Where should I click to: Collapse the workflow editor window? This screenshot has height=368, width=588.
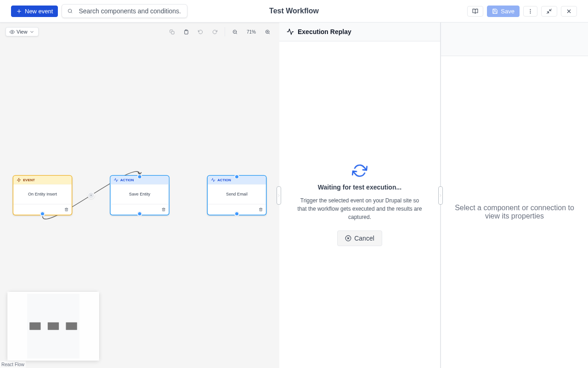(x=549, y=11)
